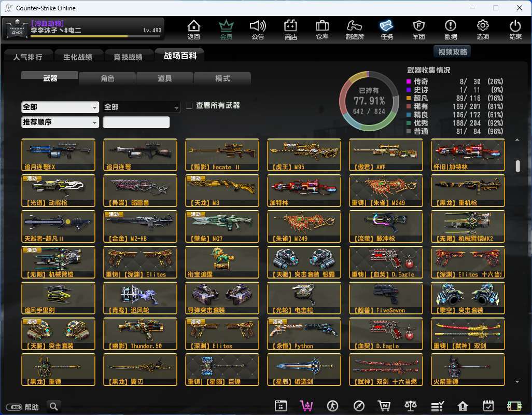This screenshot has height=415, width=532.
Task: Open the 数据 data icon
Action: pyautogui.click(x=451, y=30)
